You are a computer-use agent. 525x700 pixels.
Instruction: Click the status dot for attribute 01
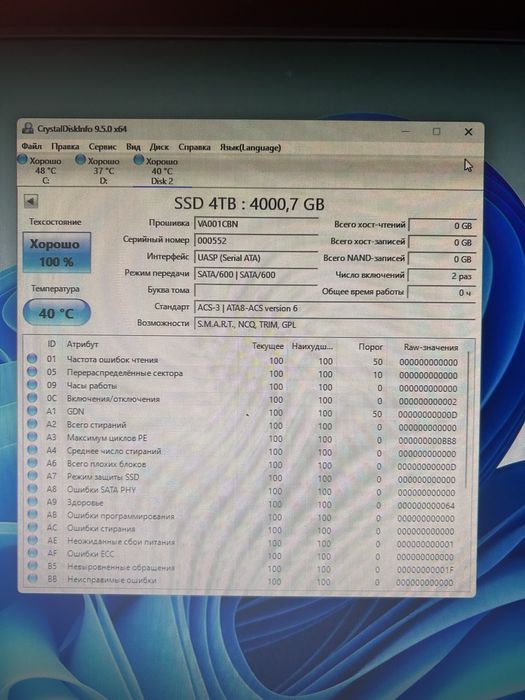[32, 358]
